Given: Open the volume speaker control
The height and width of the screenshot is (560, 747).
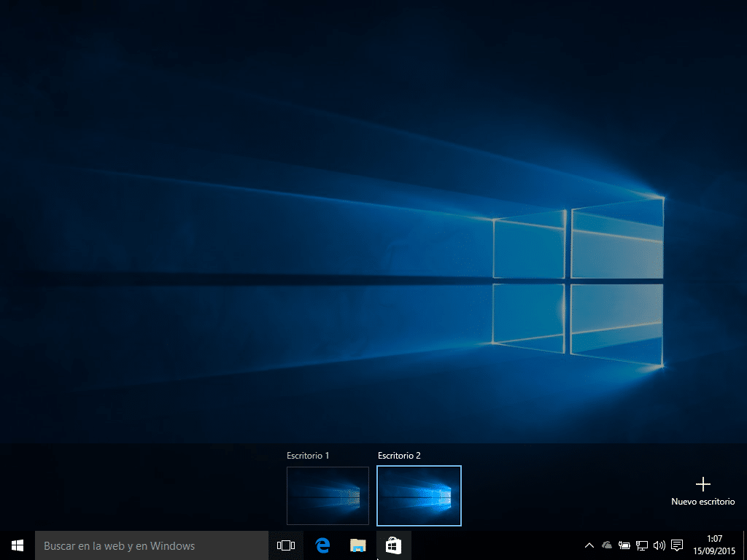Looking at the screenshot, I should (x=659, y=545).
